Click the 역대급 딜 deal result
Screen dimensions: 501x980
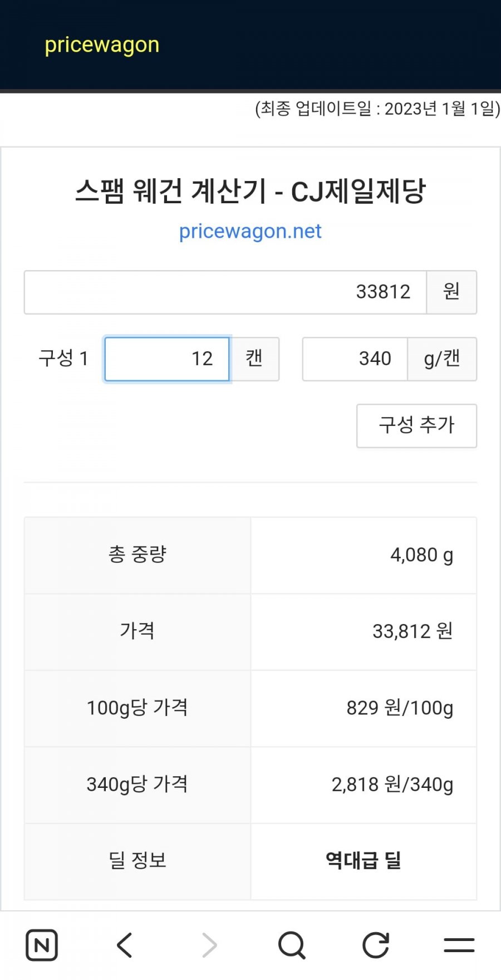tap(364, 861)
